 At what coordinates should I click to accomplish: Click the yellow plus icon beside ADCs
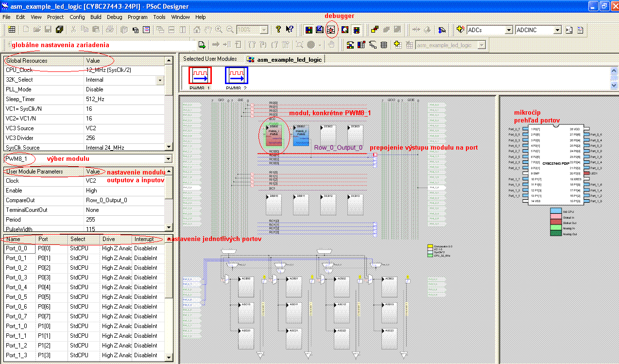click(461, 30)
